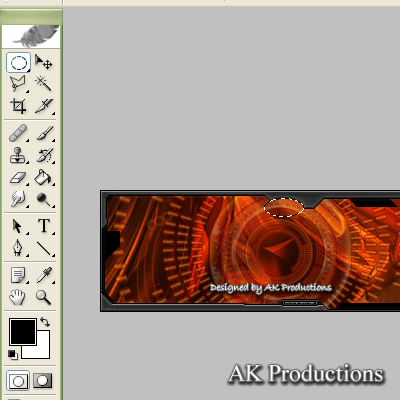Click the black foreground color swatch
The height and width of the screenshot is (400, 400).
point(23,332)
